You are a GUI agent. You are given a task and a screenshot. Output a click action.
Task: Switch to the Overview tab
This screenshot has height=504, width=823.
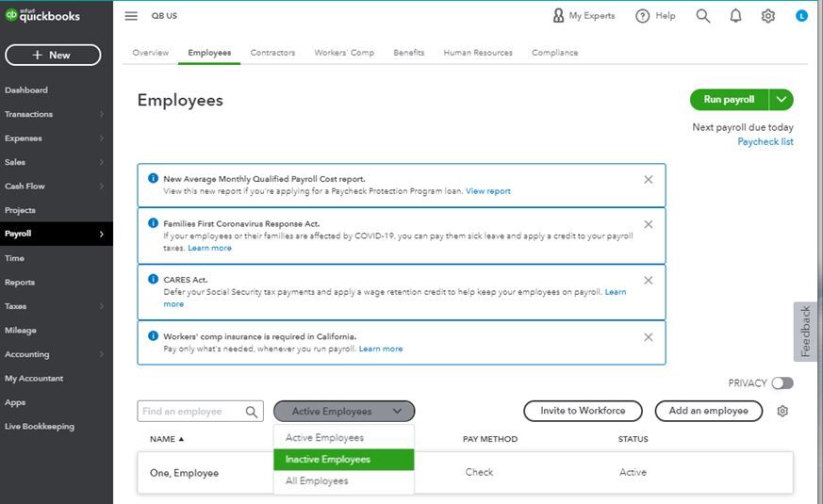click(x=151, y=53)
